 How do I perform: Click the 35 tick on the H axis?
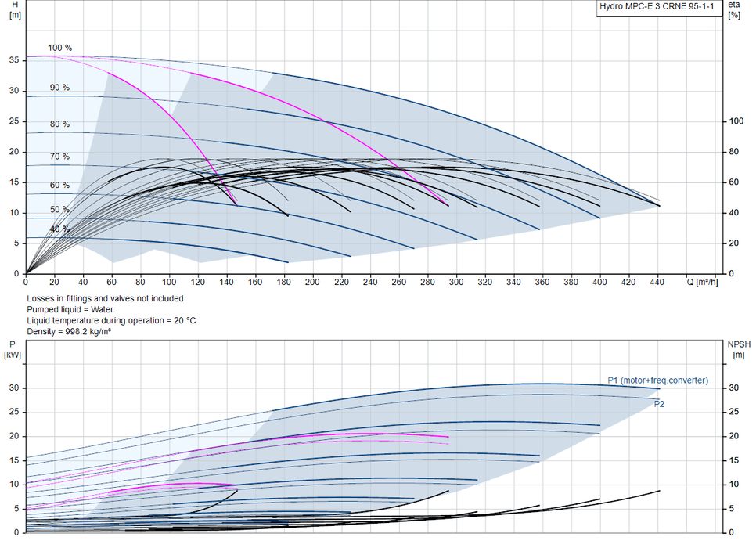[14, 60]
